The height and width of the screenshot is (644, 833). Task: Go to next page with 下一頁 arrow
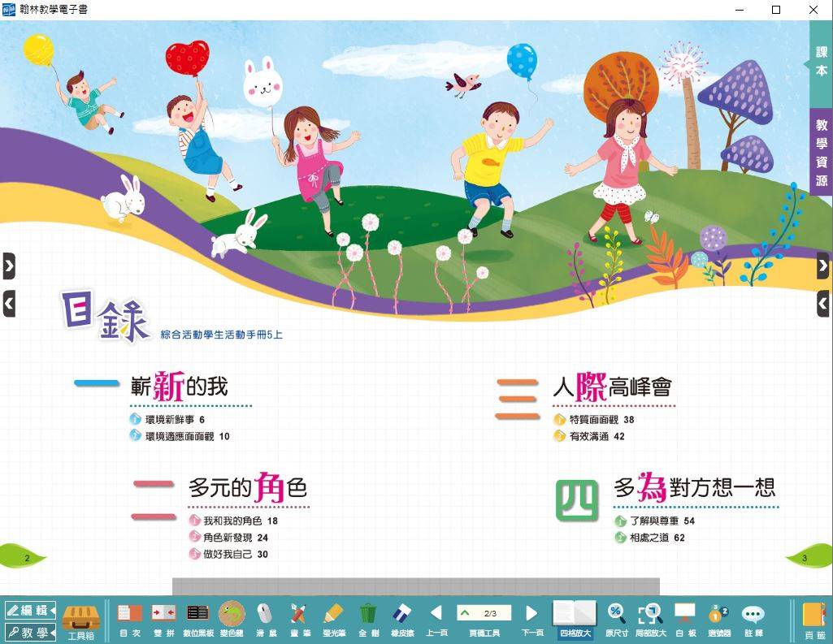coord(531,620)
